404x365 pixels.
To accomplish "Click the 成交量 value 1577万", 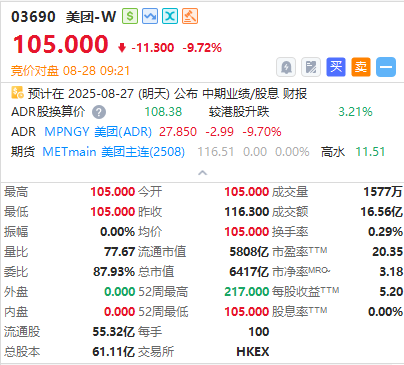I will coord(383,192).
